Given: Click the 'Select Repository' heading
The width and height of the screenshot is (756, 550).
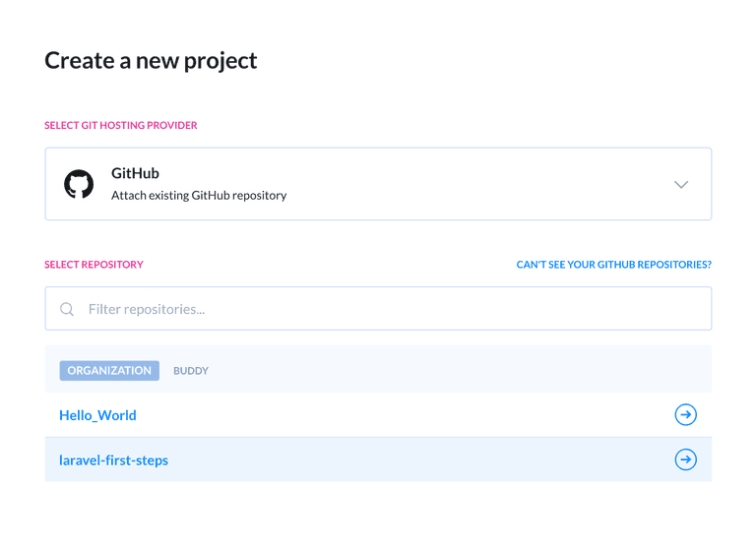Looking at the screenshot, I should click(94, 265).
